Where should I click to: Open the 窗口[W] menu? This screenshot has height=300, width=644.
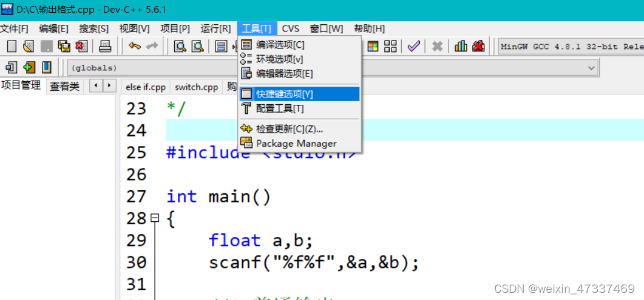(x=326, y=28)
